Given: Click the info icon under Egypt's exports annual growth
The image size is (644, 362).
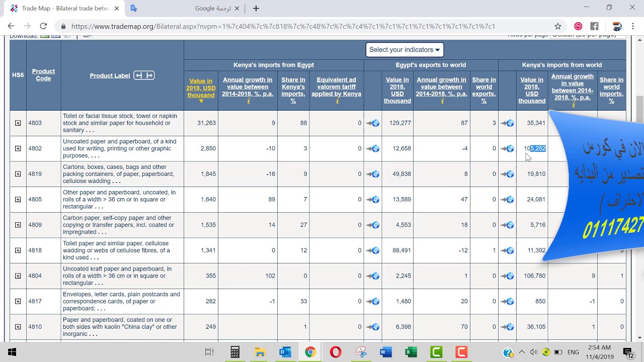Looking at the screenshot, I should pos(442,101).
